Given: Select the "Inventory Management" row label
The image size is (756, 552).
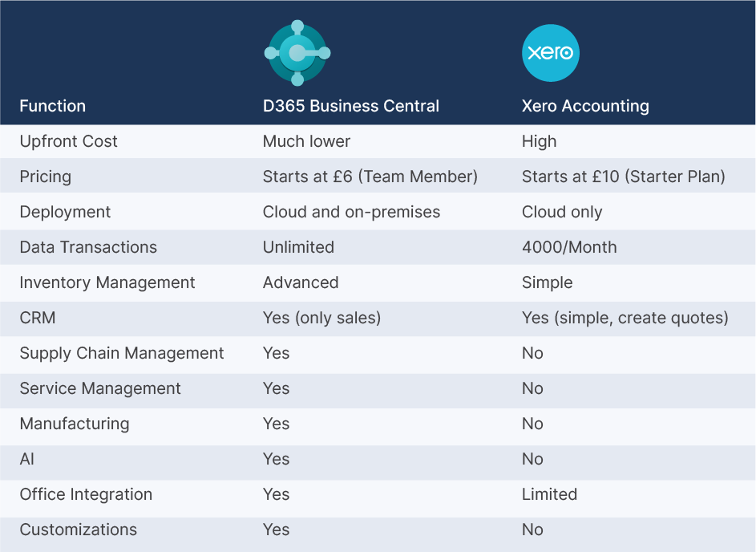Looking at the screenshot, I should (x=107, y=282).
